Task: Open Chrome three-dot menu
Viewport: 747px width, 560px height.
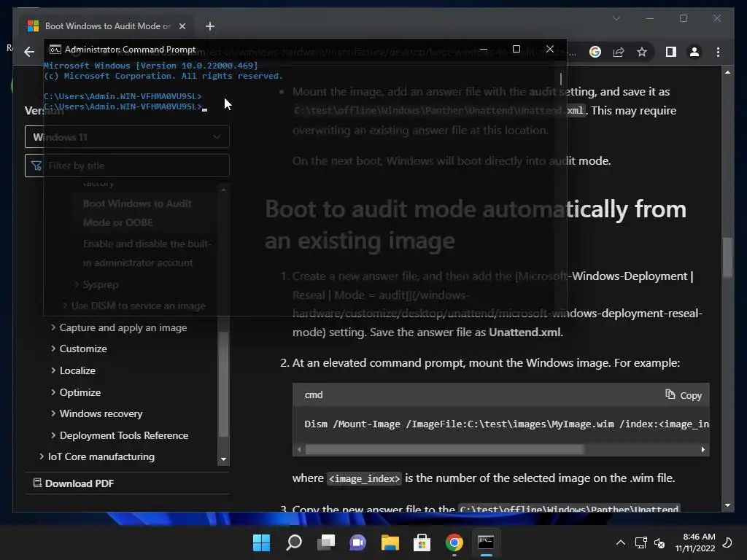Action: click(x=718, y=52)
